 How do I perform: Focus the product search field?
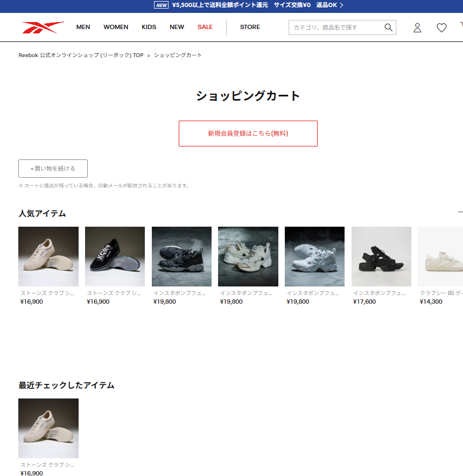click(335, 27)
